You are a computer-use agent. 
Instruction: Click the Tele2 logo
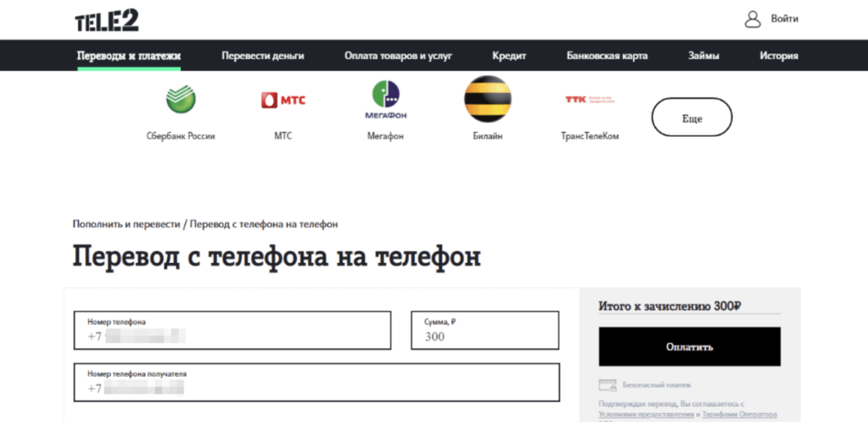(107, 21)
